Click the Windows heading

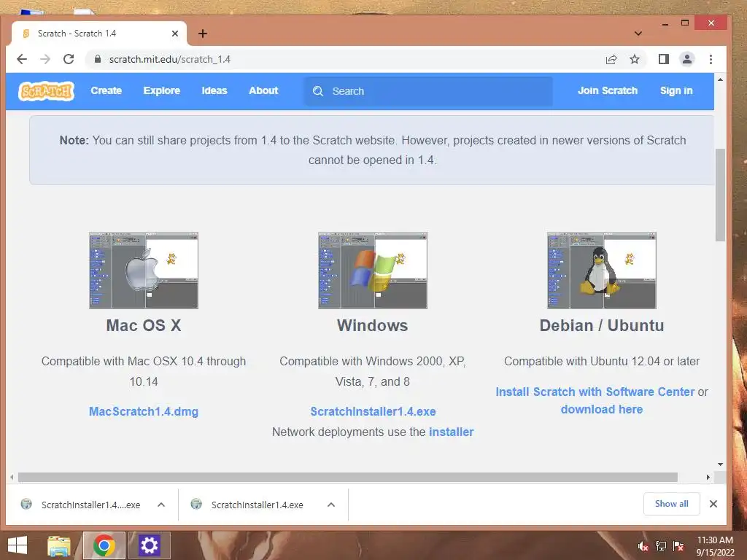click(x=373, y=326)
